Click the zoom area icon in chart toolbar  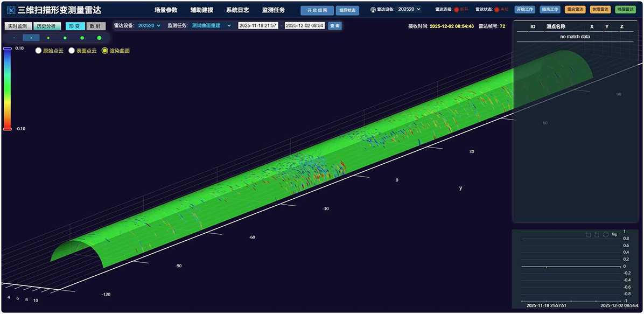point(588,235)
